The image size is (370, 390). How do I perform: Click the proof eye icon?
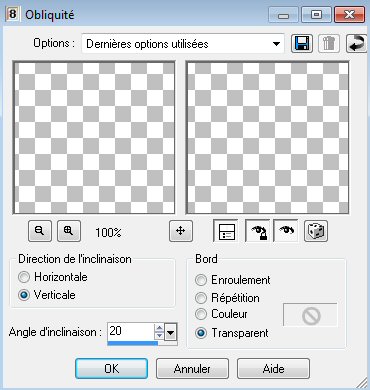click(286, 231)
